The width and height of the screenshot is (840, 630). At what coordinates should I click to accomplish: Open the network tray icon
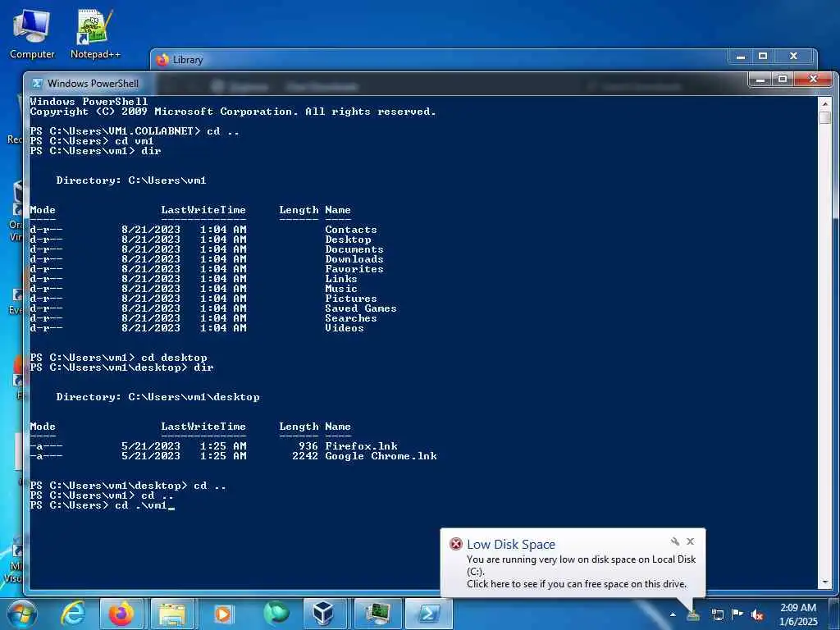pyautogui.click(x=717, y=614)
